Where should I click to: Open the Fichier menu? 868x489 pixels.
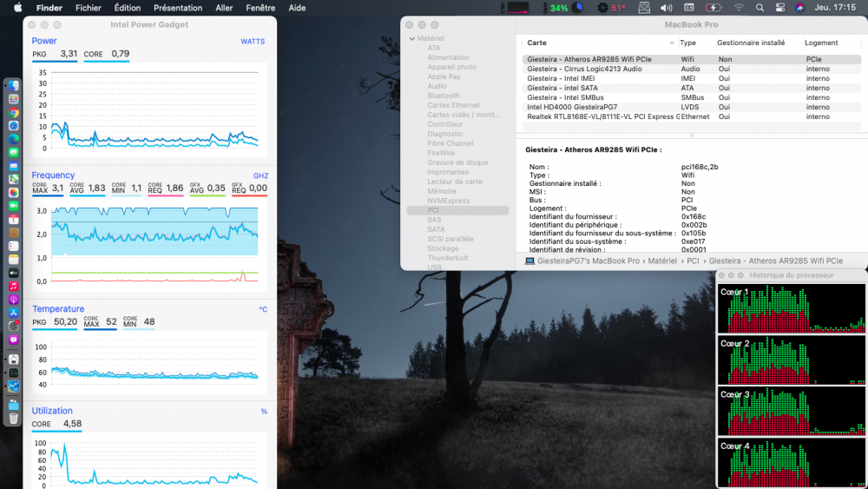point(88,8)
